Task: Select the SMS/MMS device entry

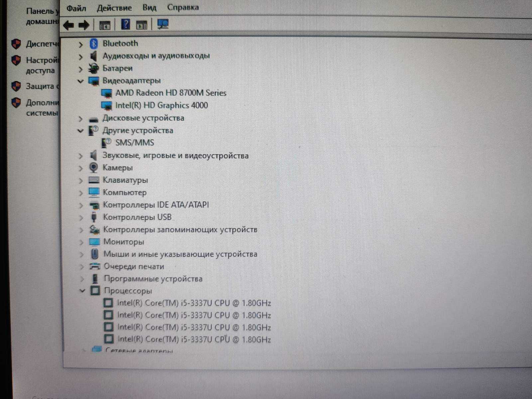Action: tap(135, 143)
